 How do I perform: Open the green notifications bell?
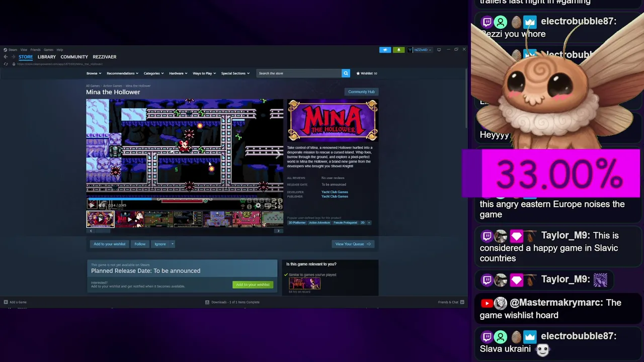point(398,50)
